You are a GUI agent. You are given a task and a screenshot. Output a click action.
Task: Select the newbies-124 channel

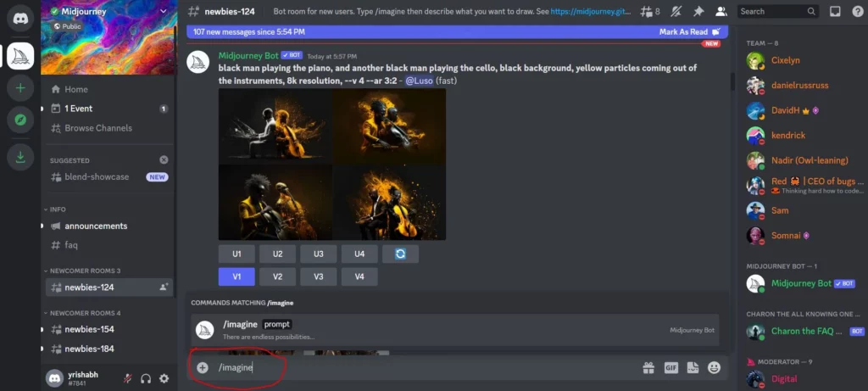coord(108,287)
